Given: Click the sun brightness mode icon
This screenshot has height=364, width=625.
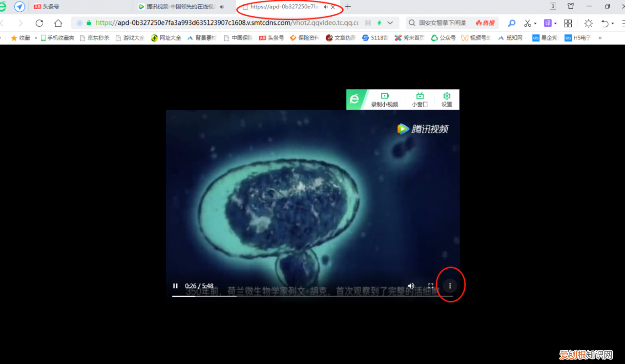Looking at the screenshot, I should click(588, 23).
